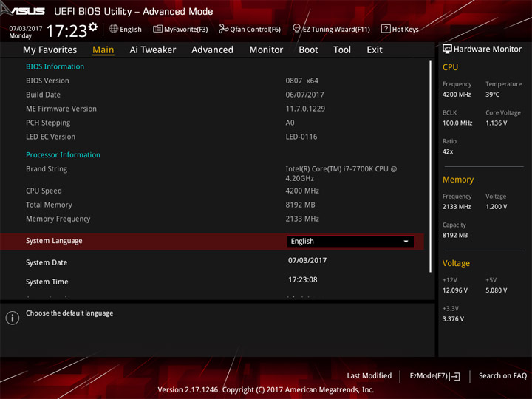Open the Tool tab
532x399 pixels.
pyautogui.click(x=342, y=50)
